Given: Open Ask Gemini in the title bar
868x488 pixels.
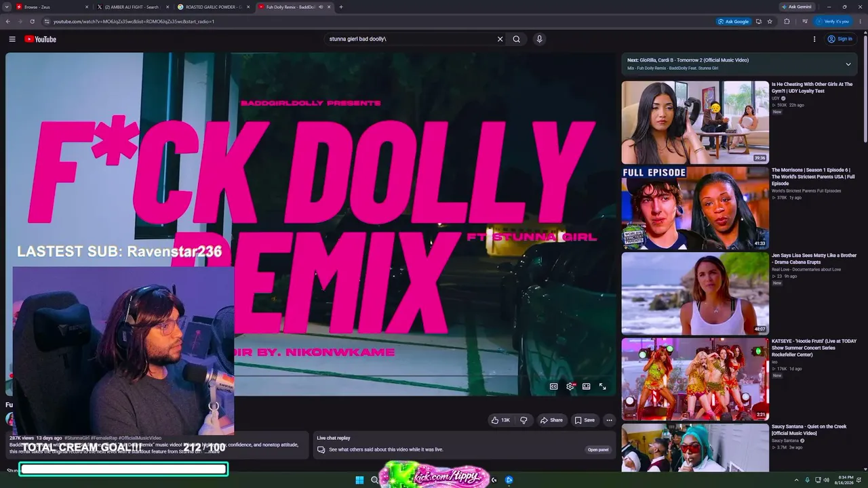Looking at the screenshot, I should click(x=796, y=7).
